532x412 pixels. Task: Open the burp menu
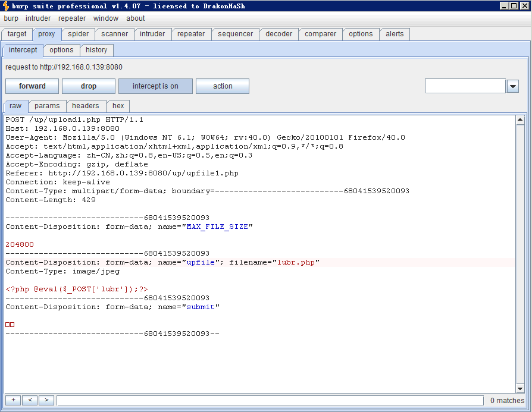(11, 18)
